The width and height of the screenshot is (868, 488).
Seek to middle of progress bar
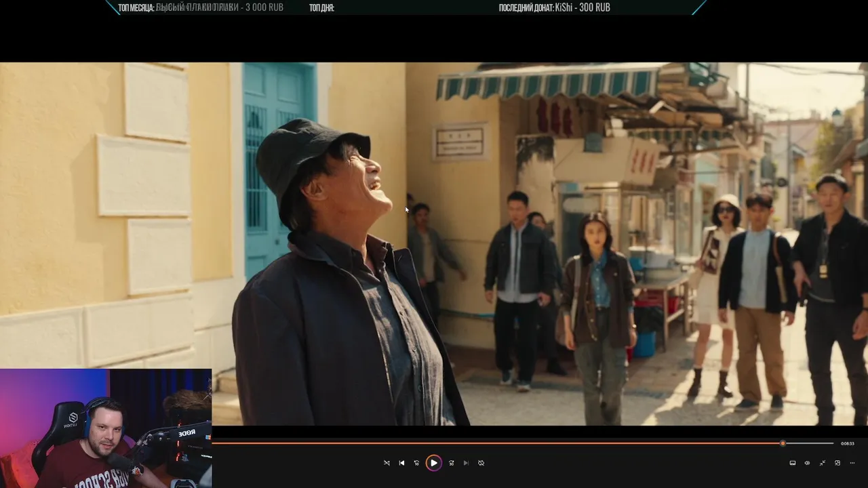523,443
